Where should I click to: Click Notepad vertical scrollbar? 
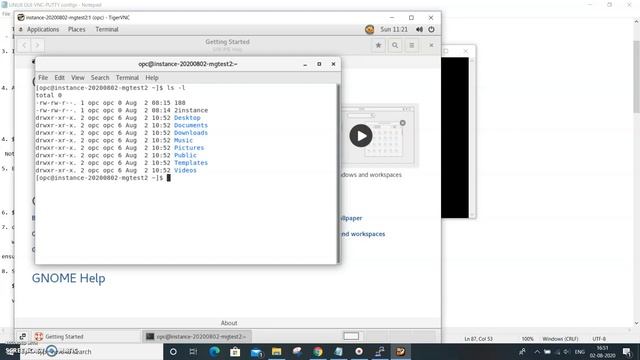pos(636,171)
